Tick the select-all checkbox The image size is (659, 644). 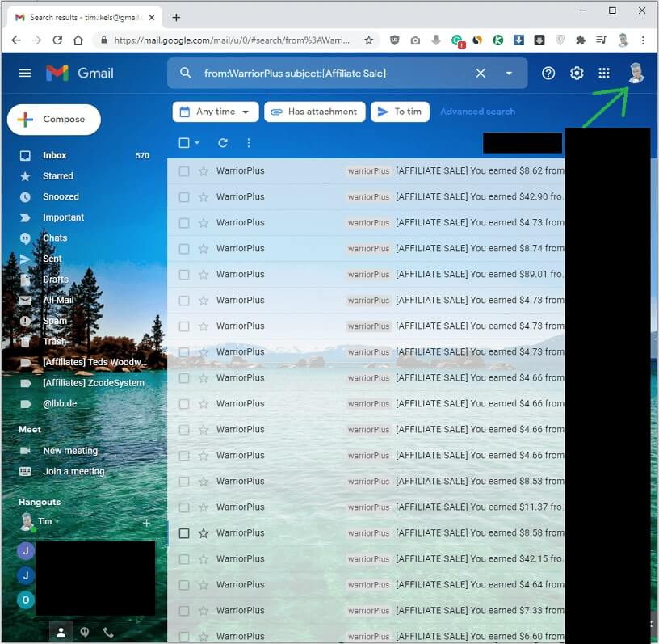click(184, 143)
